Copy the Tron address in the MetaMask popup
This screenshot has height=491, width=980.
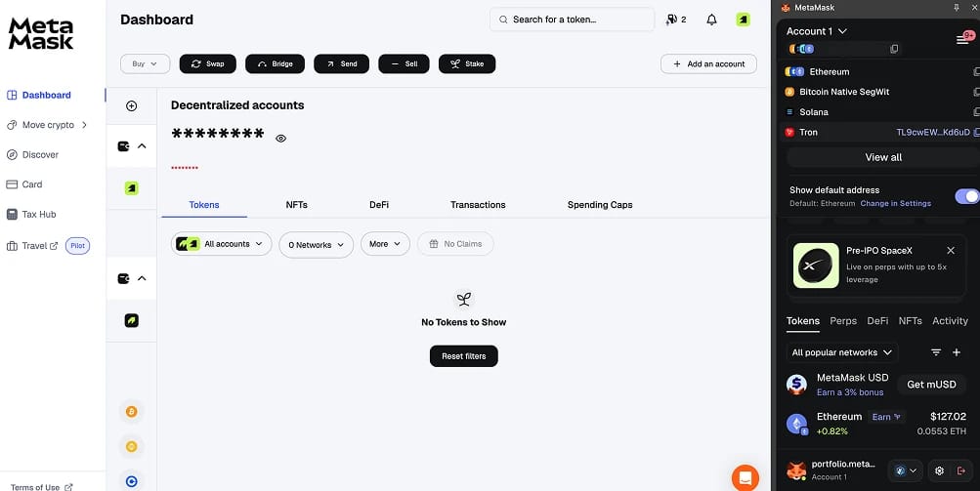pos(976,133)
